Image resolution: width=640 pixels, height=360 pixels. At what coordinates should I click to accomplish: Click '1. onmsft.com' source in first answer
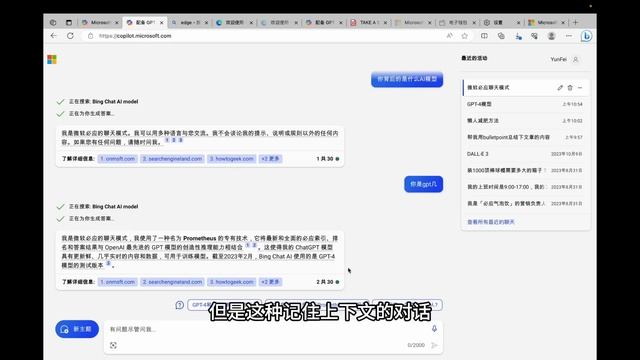point(118,159)
